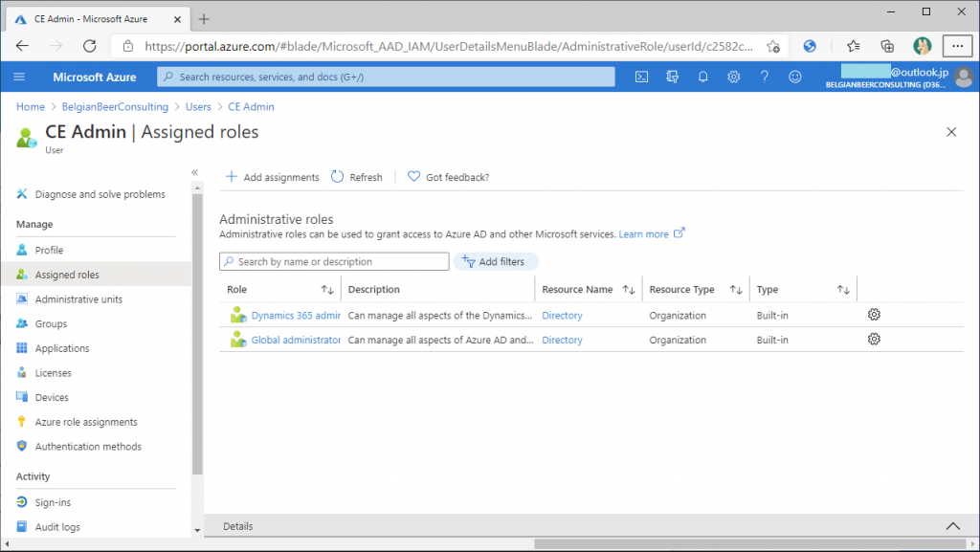Sort by the Resource Name column
Screen dimensions: 980x552
(x=629, y=290)
